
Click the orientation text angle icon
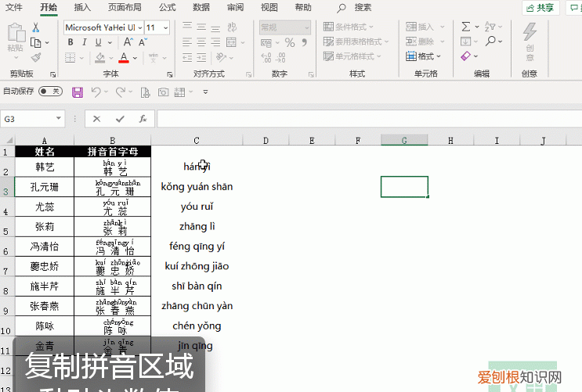pos(221,57)
